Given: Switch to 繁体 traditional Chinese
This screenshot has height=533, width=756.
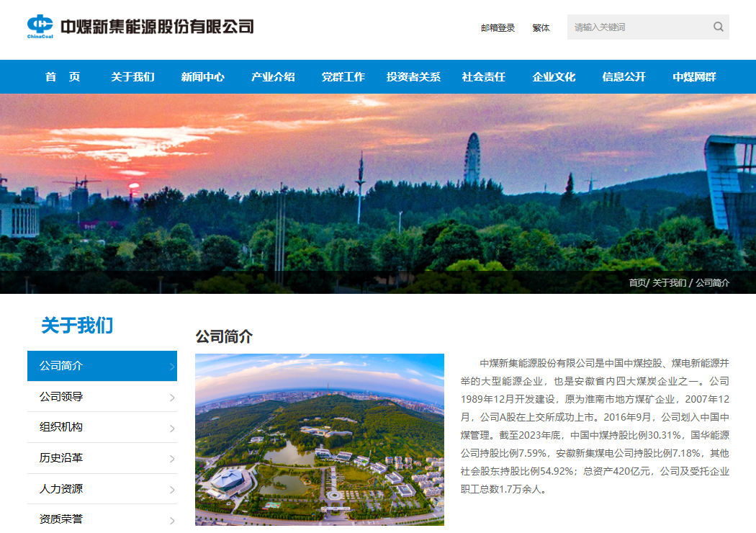Looking at the screenshot, I should pyautogui.click(x=541, y=28).
